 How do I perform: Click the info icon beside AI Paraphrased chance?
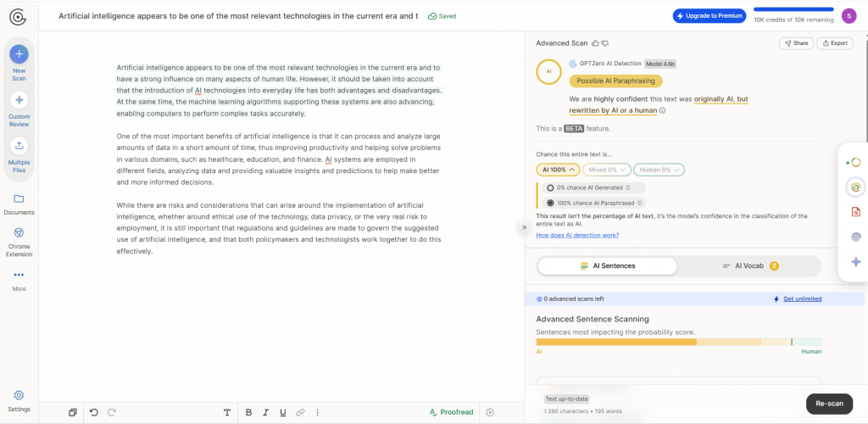[x=640, y=204]
